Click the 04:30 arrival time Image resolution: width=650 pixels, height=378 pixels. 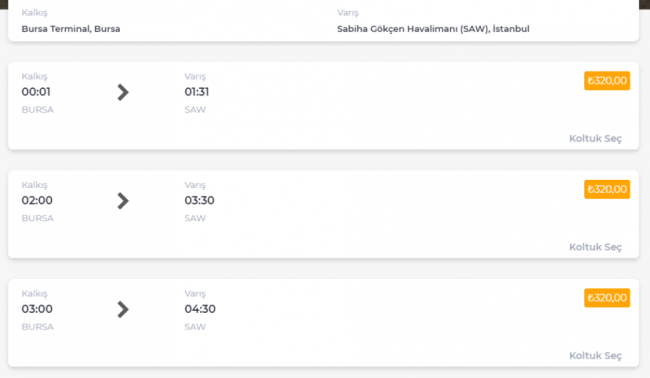coord(200,309)
